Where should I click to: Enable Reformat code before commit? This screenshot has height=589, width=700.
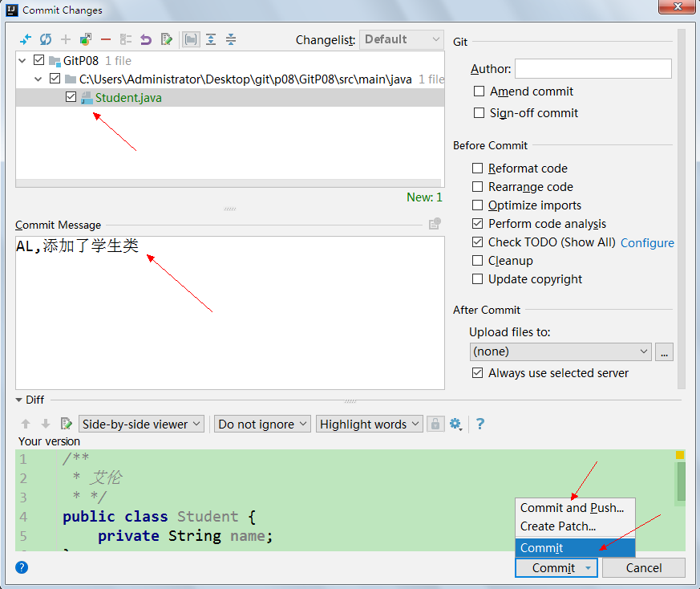coord(478,169)
